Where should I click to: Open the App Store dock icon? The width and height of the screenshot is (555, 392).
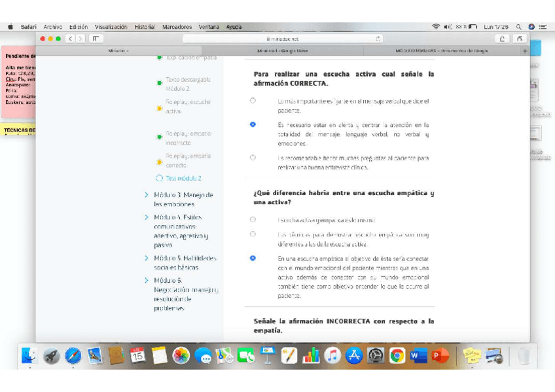[354, 355]
